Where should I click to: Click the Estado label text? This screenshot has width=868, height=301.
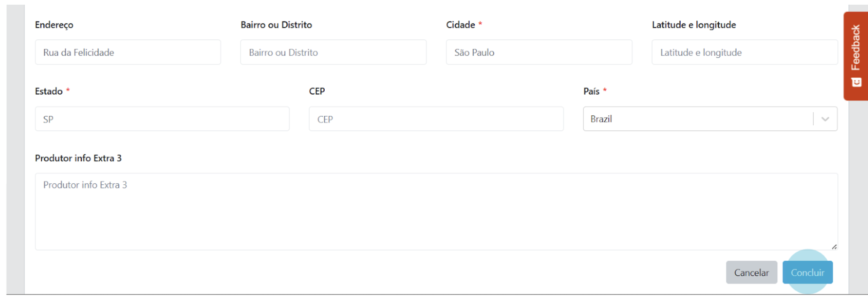tap(49, 91)
